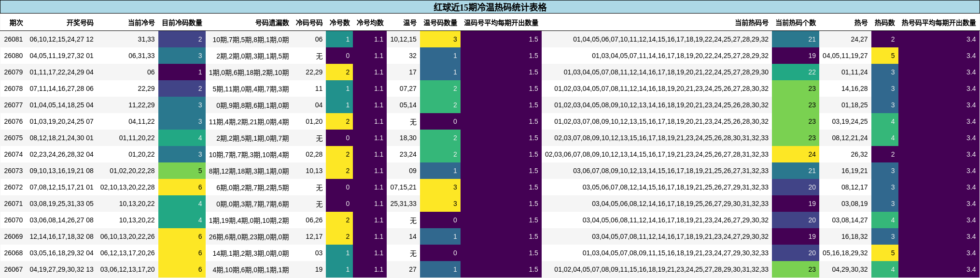Click 热码数 value 5 in row 26080
Viewport: 980px width, 278px height.
tap(885, 56)
